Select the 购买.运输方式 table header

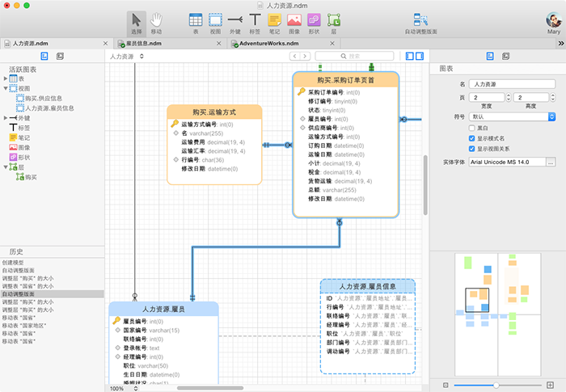214,112
